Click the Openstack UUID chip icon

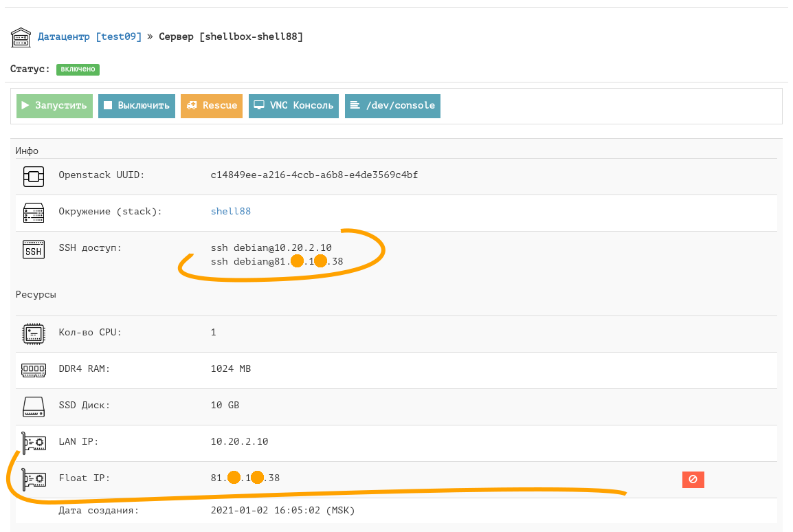(34, 176)
